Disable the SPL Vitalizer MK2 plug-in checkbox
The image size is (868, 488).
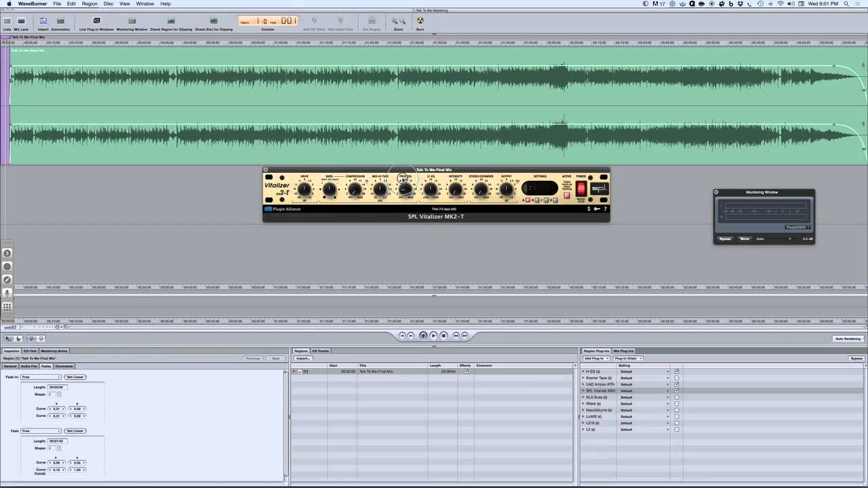pos(677,390)
